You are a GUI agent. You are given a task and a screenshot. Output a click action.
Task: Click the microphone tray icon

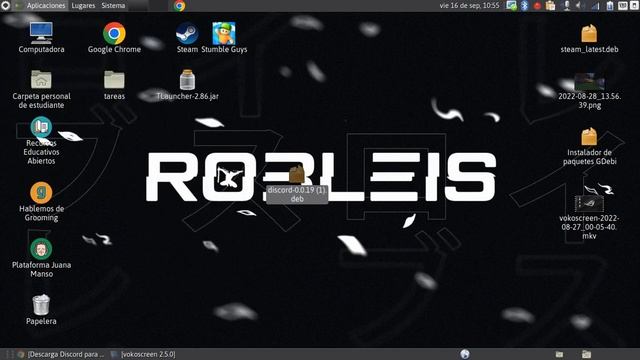point(567,5)
